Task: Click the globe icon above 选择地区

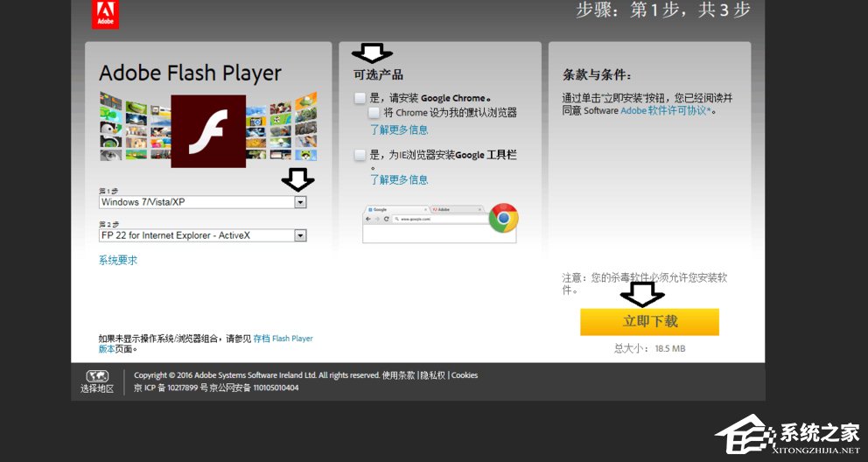Action: [97, 375]
